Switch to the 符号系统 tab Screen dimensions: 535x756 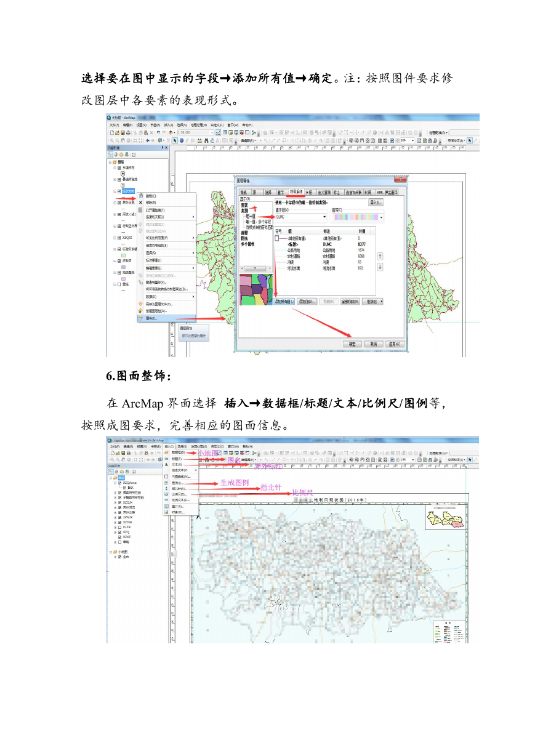tap(296, 192)
